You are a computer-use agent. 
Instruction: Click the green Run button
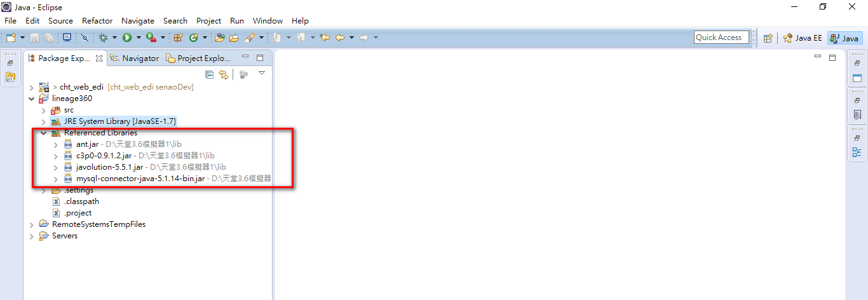[127, 37]
